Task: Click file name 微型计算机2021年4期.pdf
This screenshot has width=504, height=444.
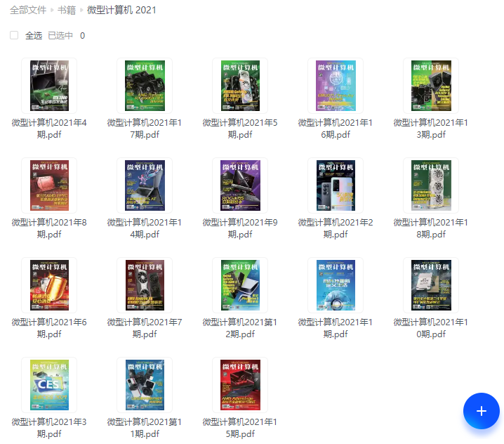Action: coord(49,129)
